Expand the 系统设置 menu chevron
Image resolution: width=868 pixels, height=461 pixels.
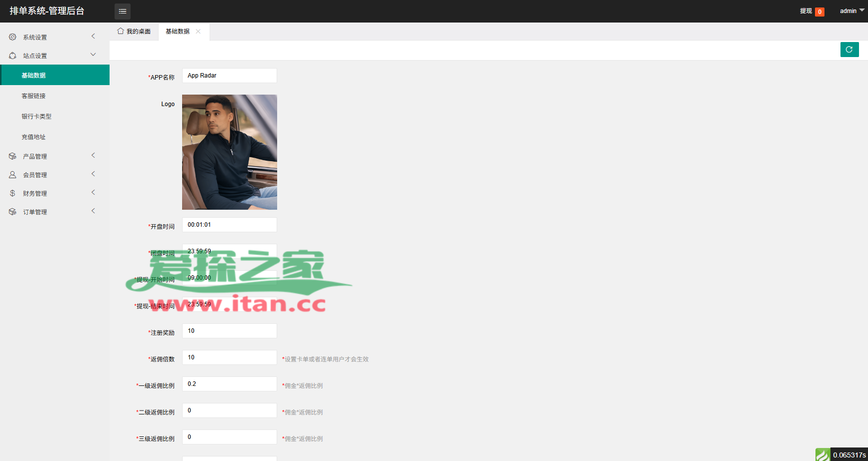[93, 36]
